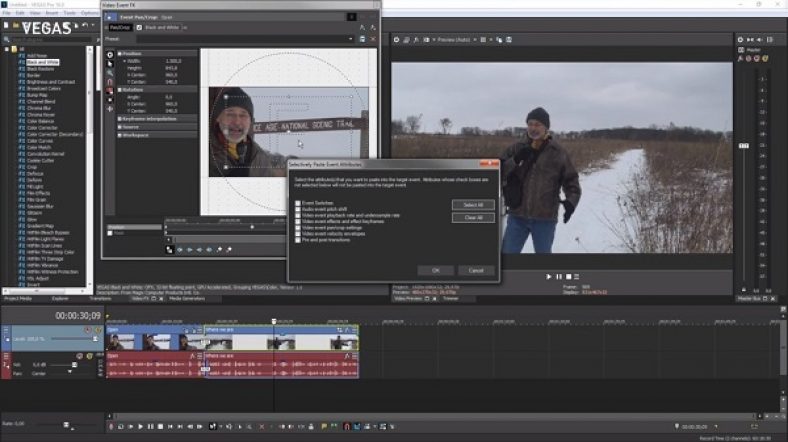
Task: Open the audio track Pan Center dropdown
Action: click(69, 373)
